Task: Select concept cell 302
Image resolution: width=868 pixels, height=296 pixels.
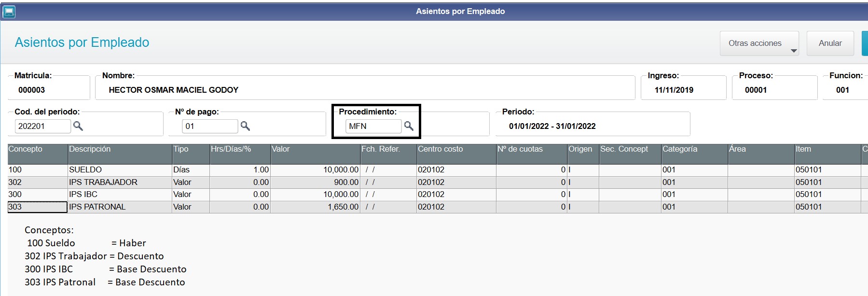Action: tap(38, 183)
